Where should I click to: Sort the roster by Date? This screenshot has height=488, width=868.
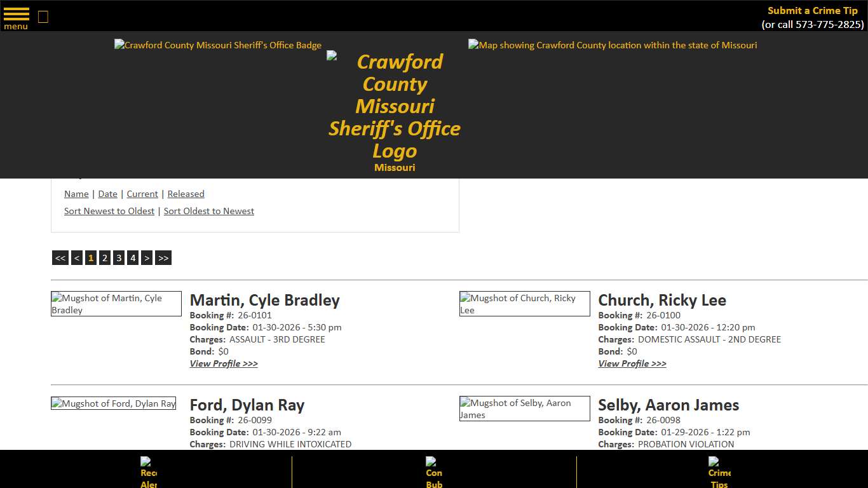click(x=107, y=194)
